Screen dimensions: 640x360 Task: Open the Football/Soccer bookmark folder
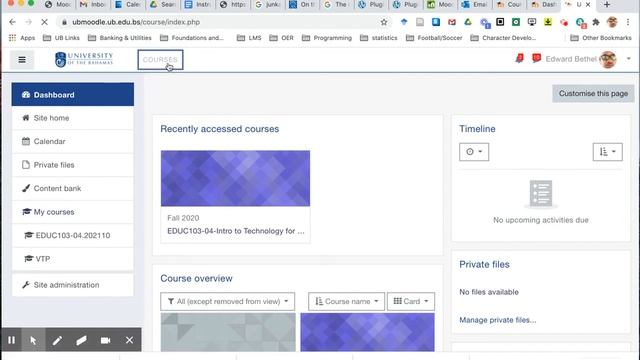click(434, 38)
